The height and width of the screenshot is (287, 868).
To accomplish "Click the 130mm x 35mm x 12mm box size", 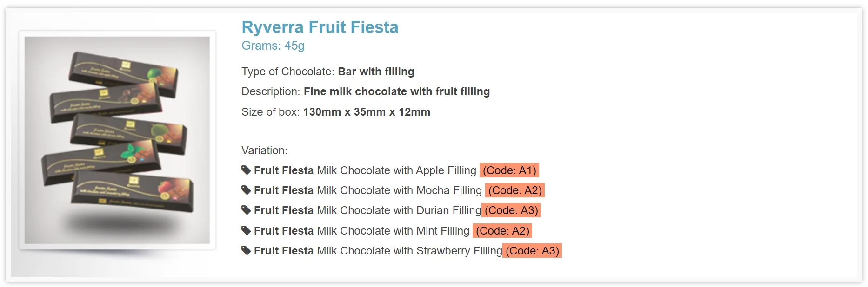I will [x=367, y=112].
